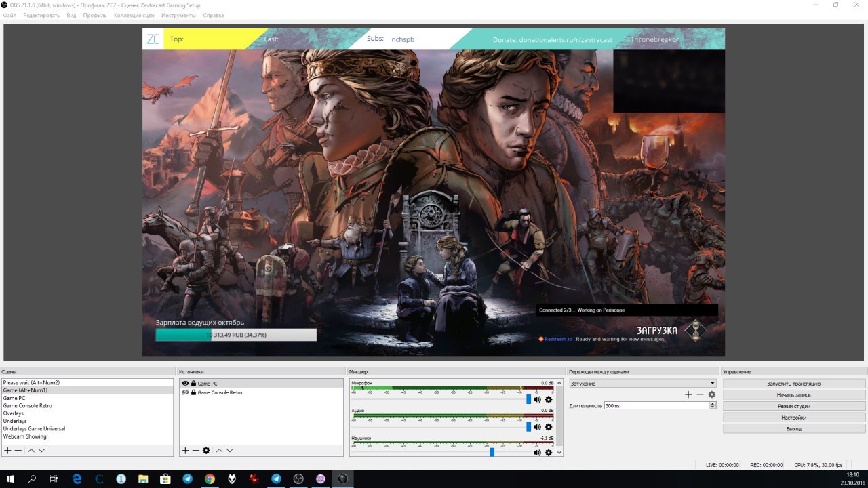Click the lock icon for Game Console Retro
868x488 pixels.
click(x=193, y=392)
